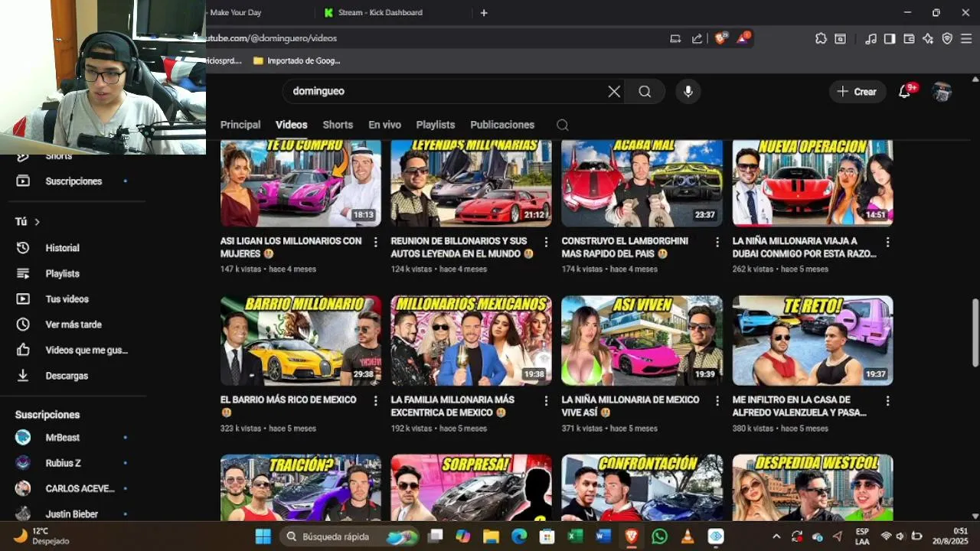
Task: Open Leo AI sparkle icon
Action: [928, 38]
